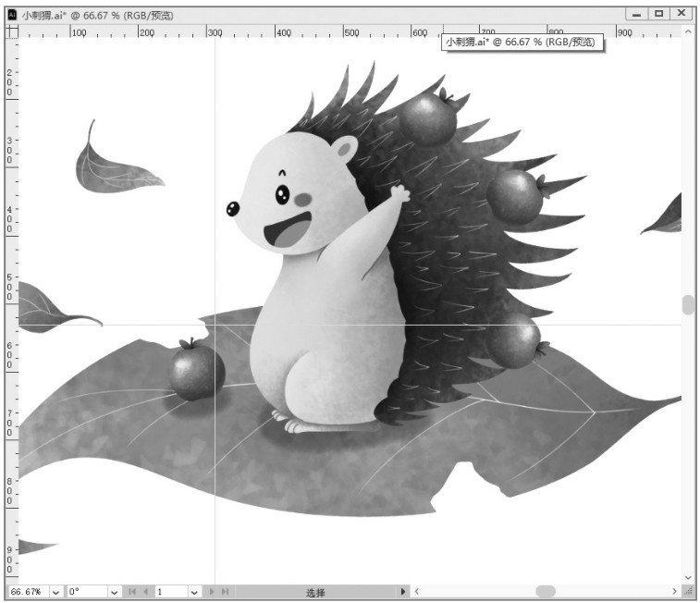
Task: Go to the previous artboard
Action: pos(144,592)
